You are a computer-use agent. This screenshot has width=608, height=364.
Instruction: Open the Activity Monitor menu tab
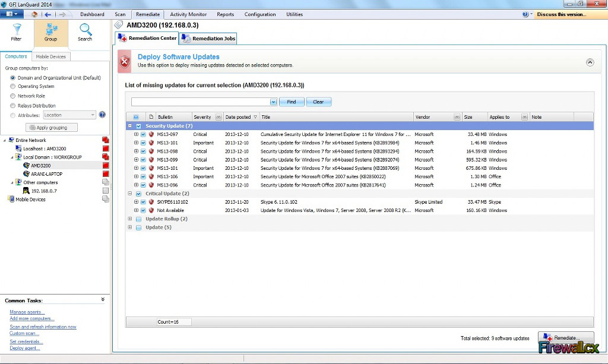188,14
